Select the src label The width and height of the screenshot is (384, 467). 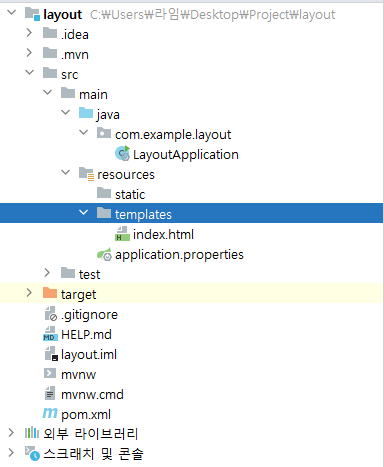[69, 74]
